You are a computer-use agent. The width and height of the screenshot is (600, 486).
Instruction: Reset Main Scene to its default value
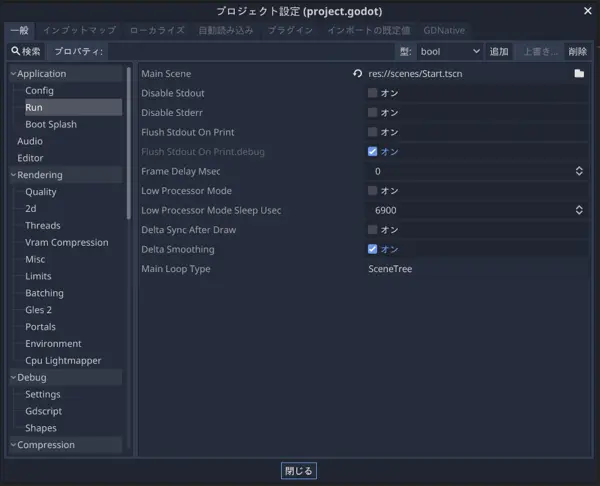click(x=357, y=73)
